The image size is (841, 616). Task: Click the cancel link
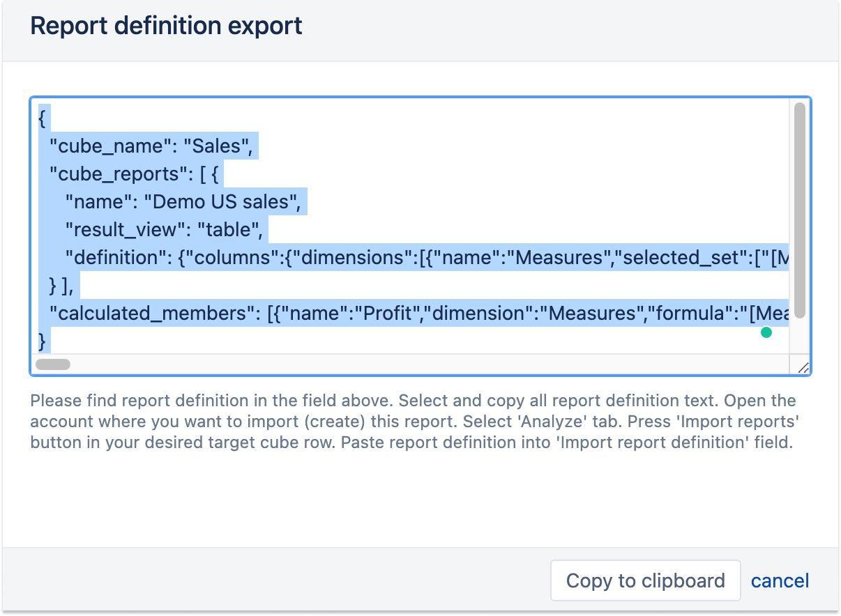pyautogui.click(x=780, y=580)
